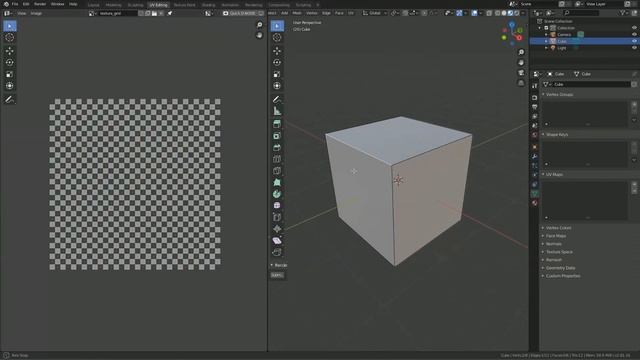Select the Bevel tool
640x360 pixels.
click(277, 147)
